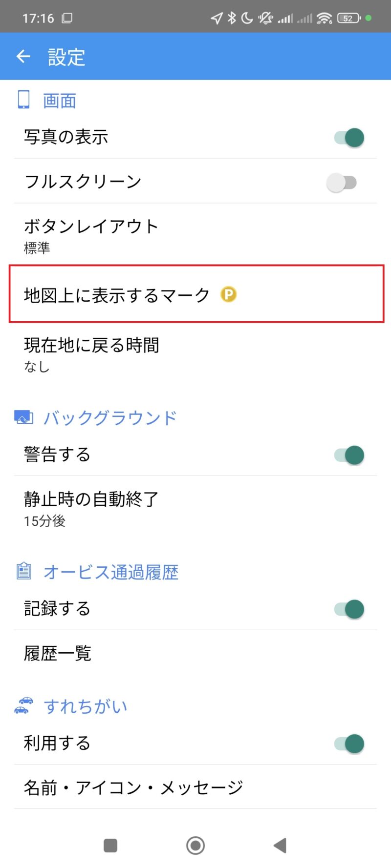
Task: Tap the gold P premium badge
Action: 228,294
